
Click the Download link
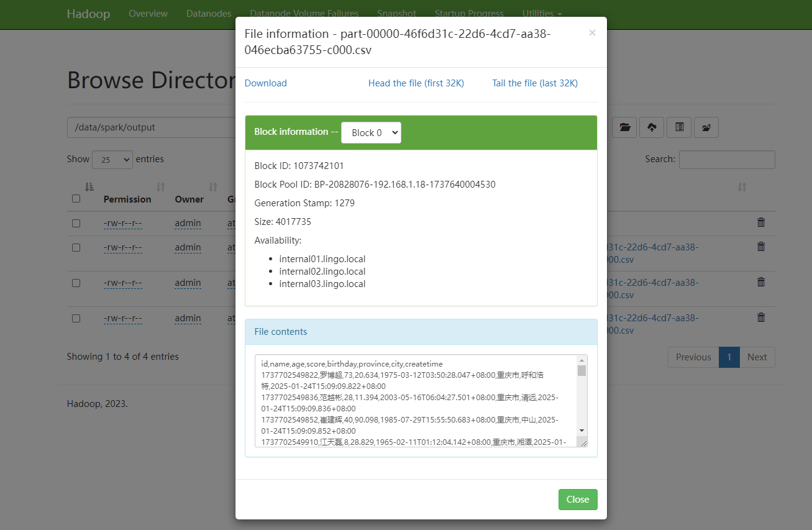pyautogui.click(x=265, y=83)
